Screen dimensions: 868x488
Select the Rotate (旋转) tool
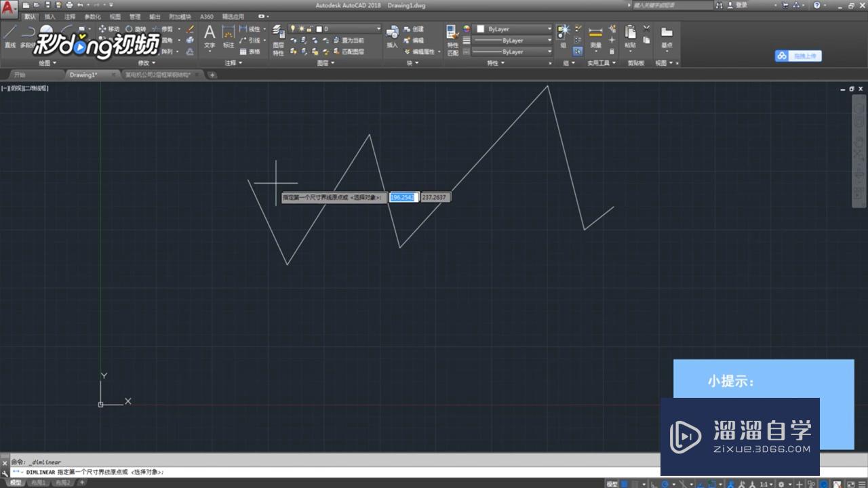point(136,29)
